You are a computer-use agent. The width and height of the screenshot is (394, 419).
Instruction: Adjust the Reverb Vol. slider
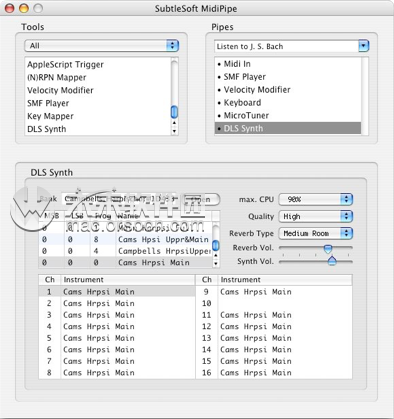pyautogui.click(x=328, y=248)
